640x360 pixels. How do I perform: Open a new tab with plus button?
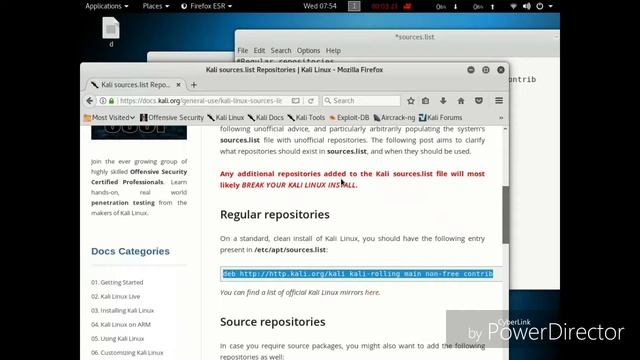pos(194,85)
